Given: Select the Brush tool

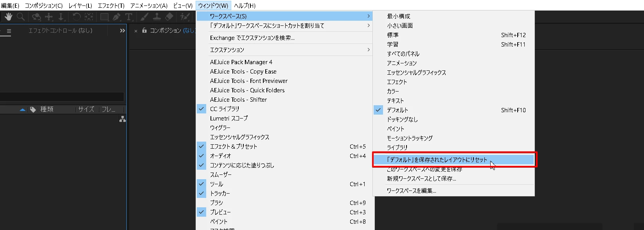Looking at the screenshot, I should coord(144,17).
